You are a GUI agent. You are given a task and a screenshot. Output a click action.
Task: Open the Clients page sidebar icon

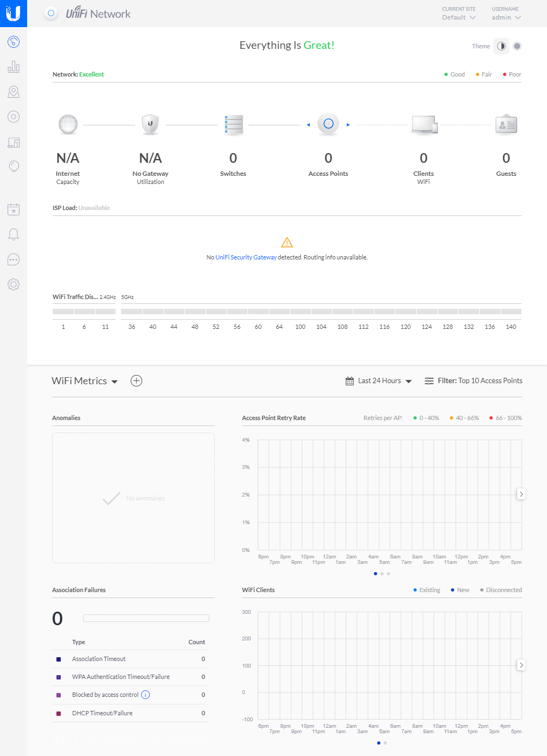[x=14, y=142]
